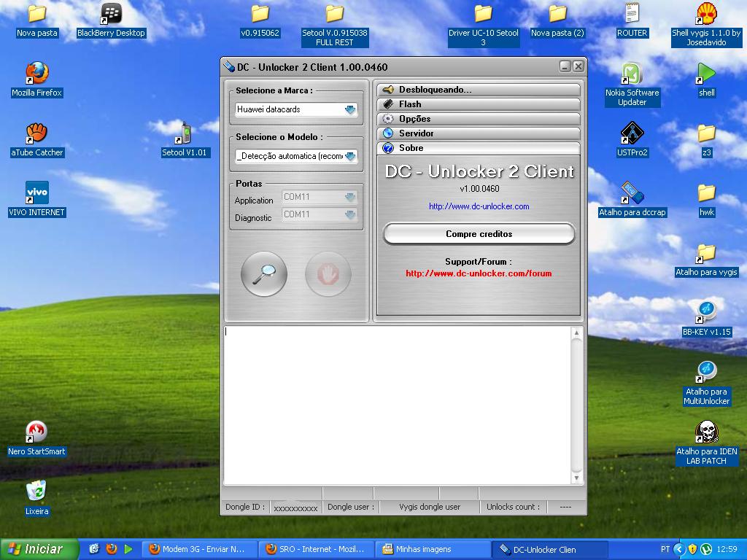Launch the BB-KEY v1.15 shortcut

[706, 314]
